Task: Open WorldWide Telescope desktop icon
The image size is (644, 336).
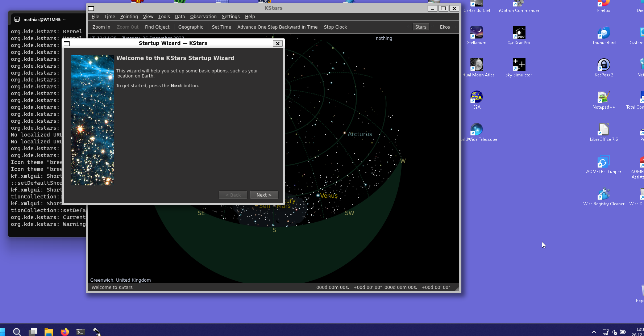Action: tap(478, 132)
